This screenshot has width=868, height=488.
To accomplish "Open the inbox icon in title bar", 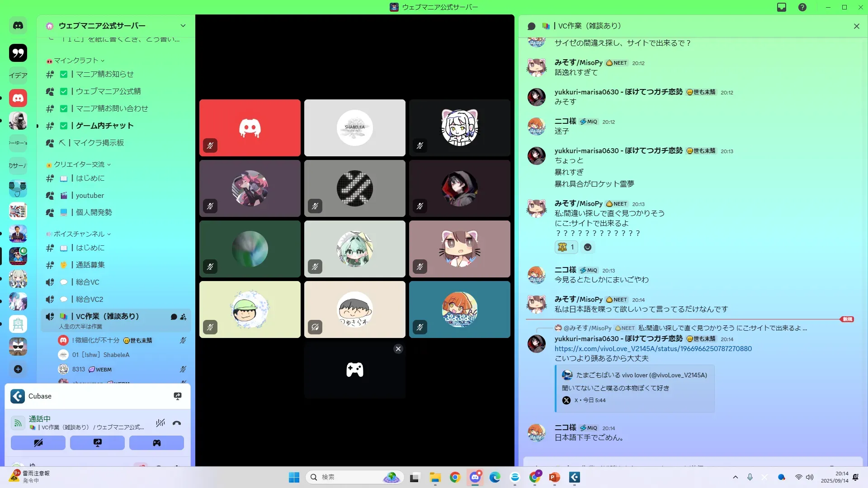I will pos(782,7).
